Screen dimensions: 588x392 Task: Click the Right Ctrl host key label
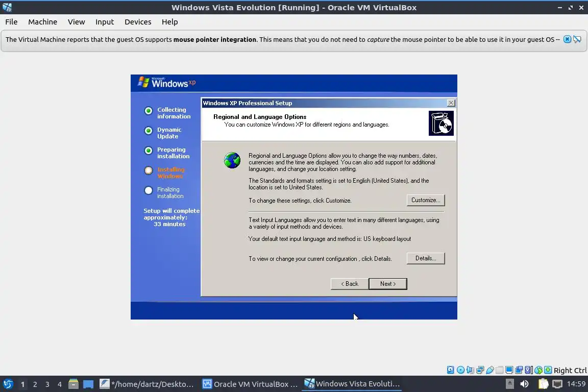pos(570,370)
